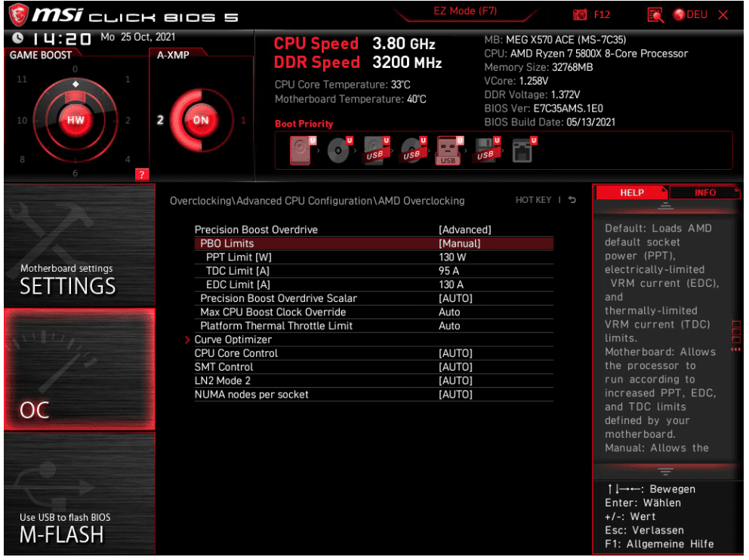Go back using the return arrow icon

(x=572, y=200)
